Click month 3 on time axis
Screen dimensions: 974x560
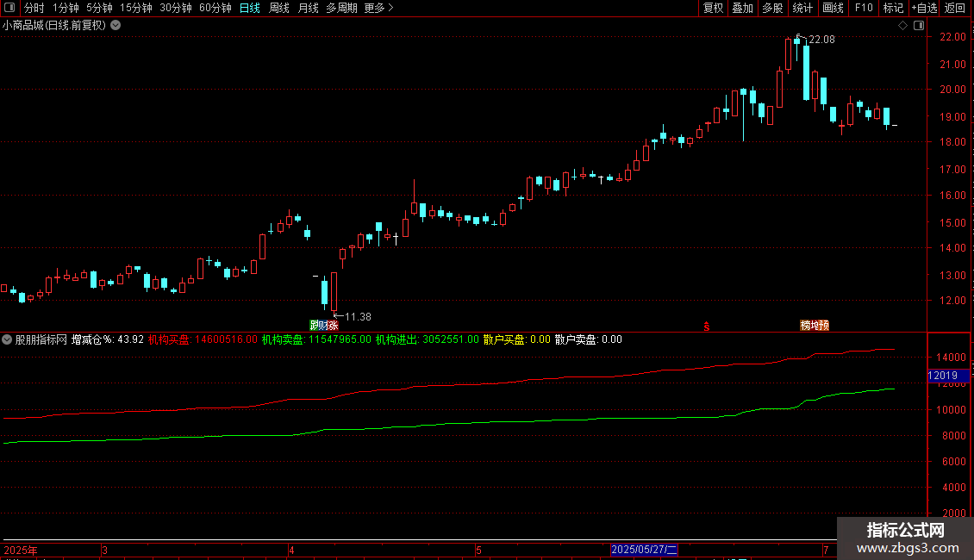pyautogui.click(x=105, y=550)
